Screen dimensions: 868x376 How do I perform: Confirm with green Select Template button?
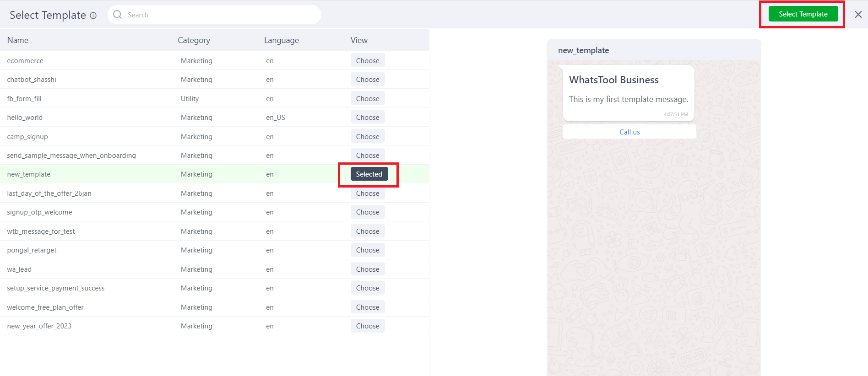[803, 14]
